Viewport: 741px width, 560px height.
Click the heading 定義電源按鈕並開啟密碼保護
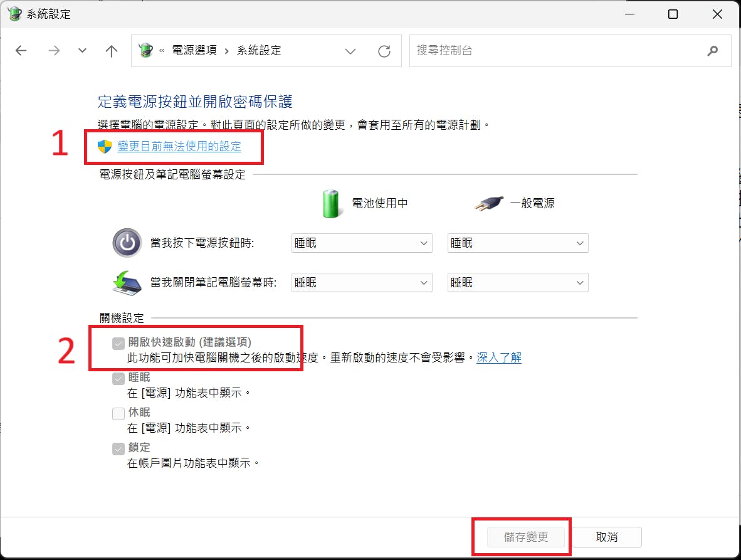point(195,102)
